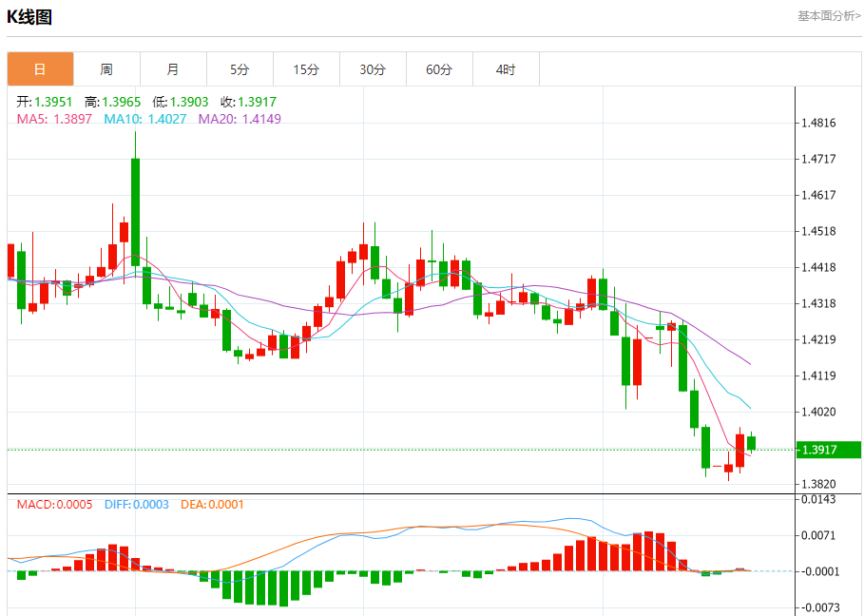Open the 15分 interval tab
Screen dimensions: 864x616
pyautogui.click(x=306, y=69)
